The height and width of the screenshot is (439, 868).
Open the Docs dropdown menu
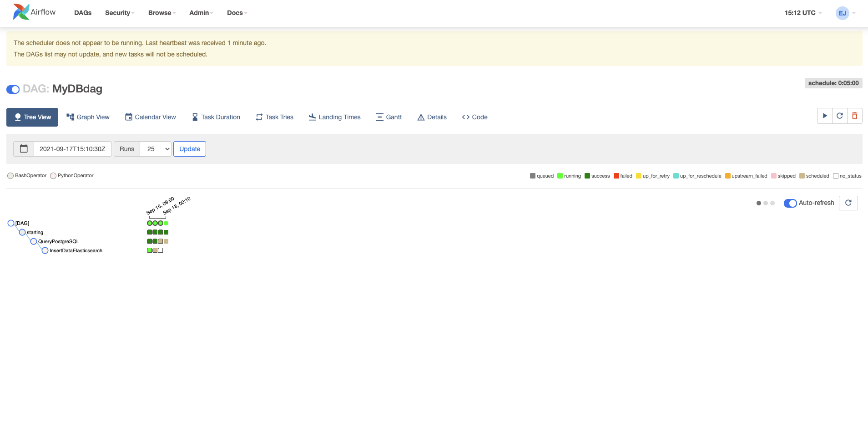[x=237, y=13]
